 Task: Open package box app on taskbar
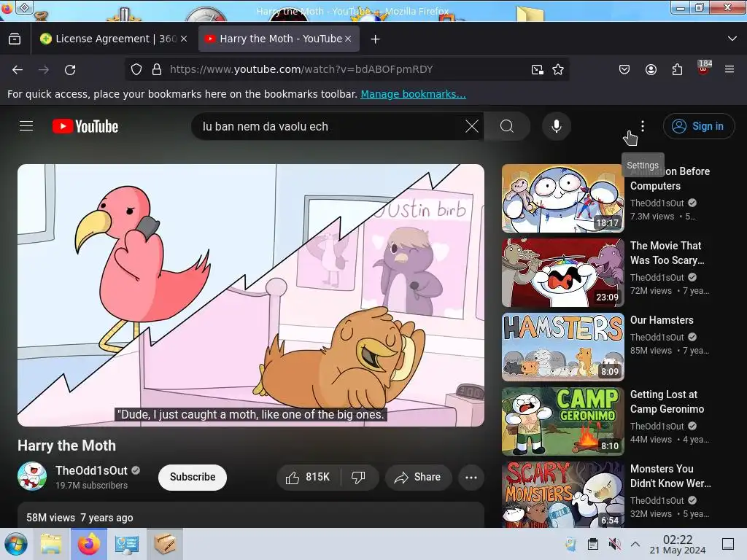[164, 544]
